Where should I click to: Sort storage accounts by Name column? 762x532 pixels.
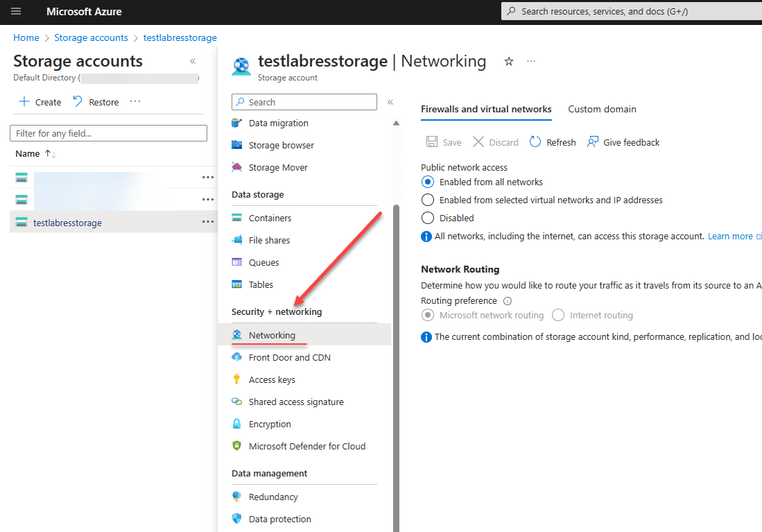(x=35, y=154)
